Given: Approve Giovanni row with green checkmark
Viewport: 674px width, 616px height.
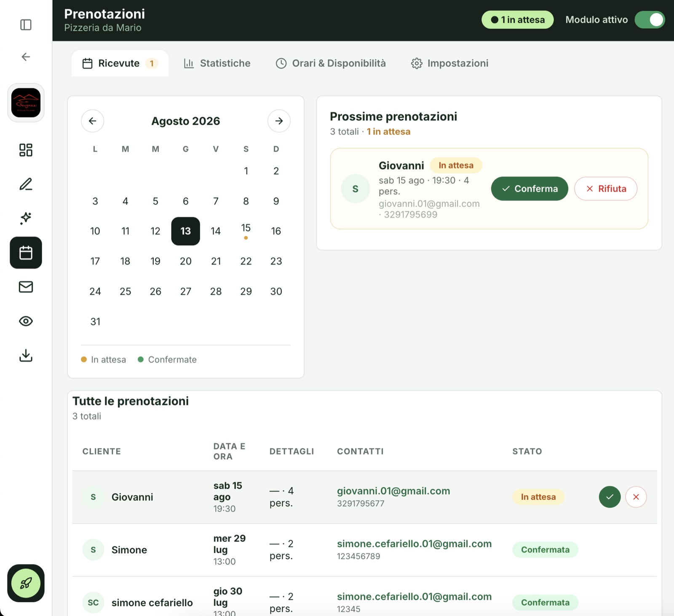Looking at the screenshot, I should pos(610,497).
